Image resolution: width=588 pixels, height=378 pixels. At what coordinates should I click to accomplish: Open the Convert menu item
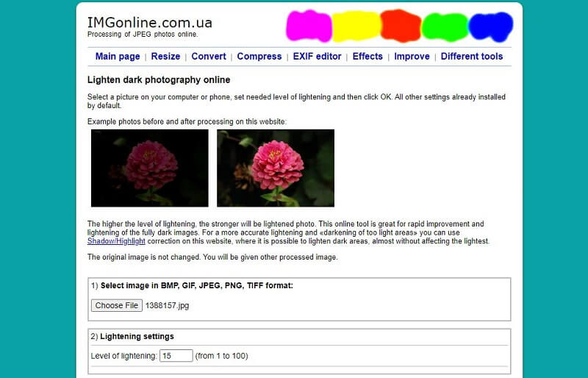tap(209, 57)
